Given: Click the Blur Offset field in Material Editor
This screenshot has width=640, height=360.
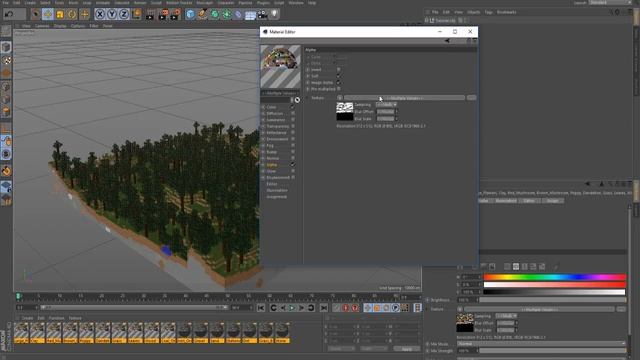Looking at the screenshot, I should pyautogui.click(x=386, y=111).
